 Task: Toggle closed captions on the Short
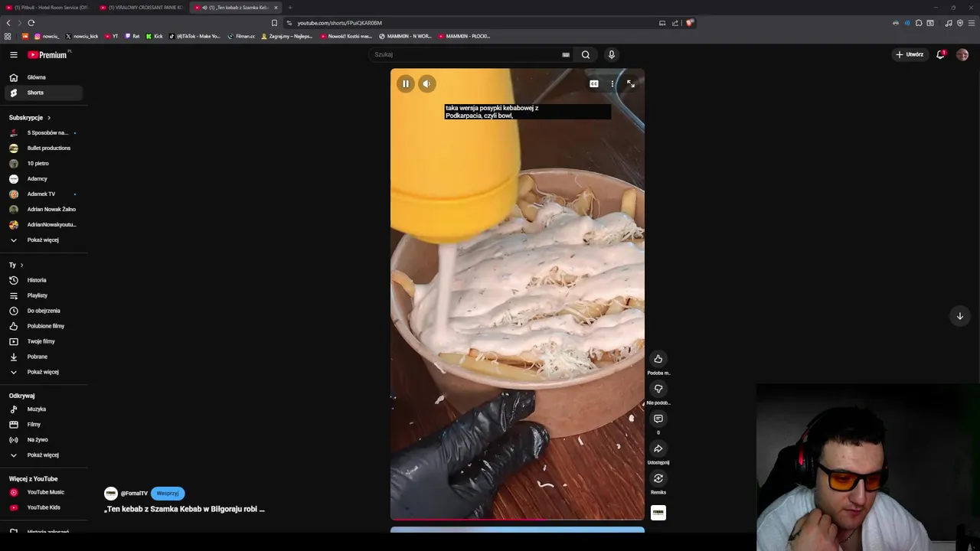coord(594,83)
